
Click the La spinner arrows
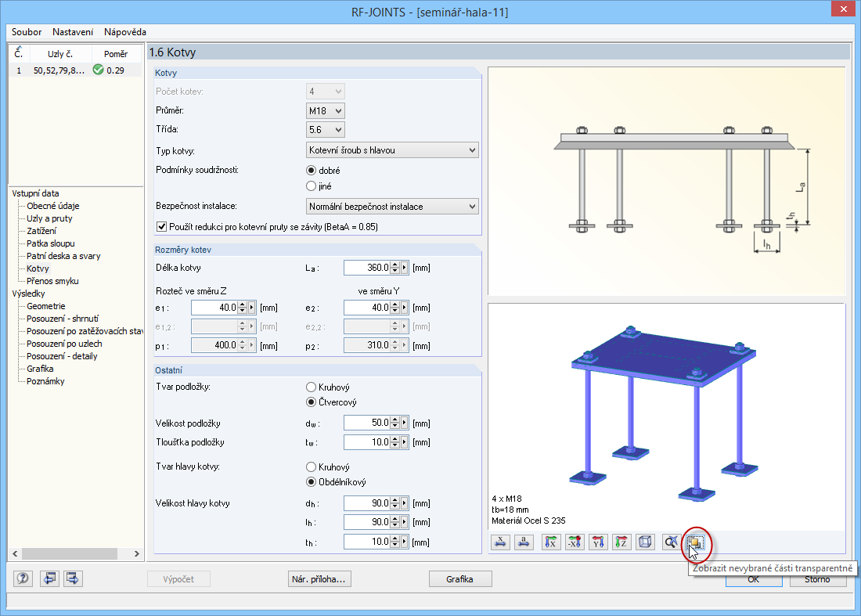394,268
